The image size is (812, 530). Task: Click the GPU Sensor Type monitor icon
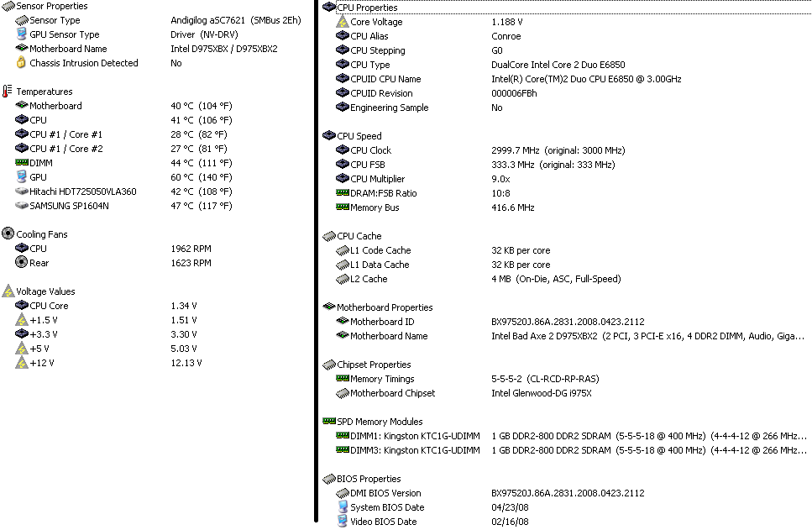(21, 34)
